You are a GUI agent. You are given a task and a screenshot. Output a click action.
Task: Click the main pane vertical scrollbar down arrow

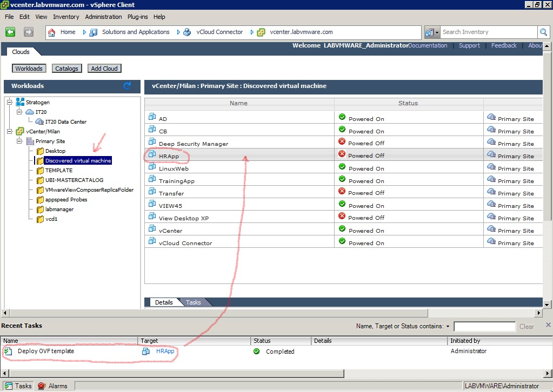click(547, 305)
